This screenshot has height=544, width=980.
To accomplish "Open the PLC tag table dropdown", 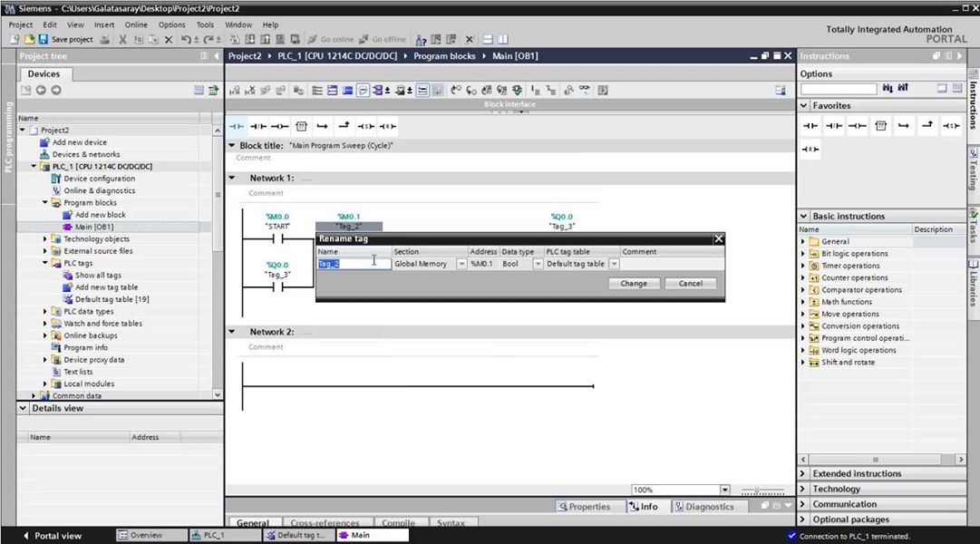I will pos(615,264).
